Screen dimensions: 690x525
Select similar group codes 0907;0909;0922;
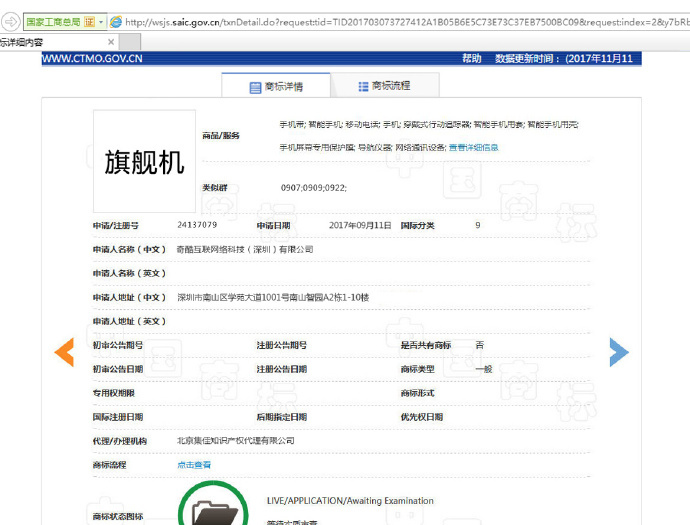click(314, 188)
